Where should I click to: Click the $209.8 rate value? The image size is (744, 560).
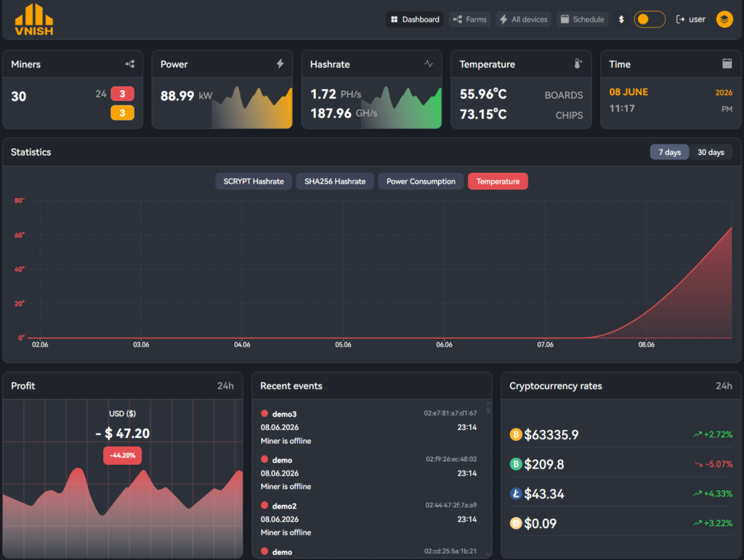click(x=543, y=464)
